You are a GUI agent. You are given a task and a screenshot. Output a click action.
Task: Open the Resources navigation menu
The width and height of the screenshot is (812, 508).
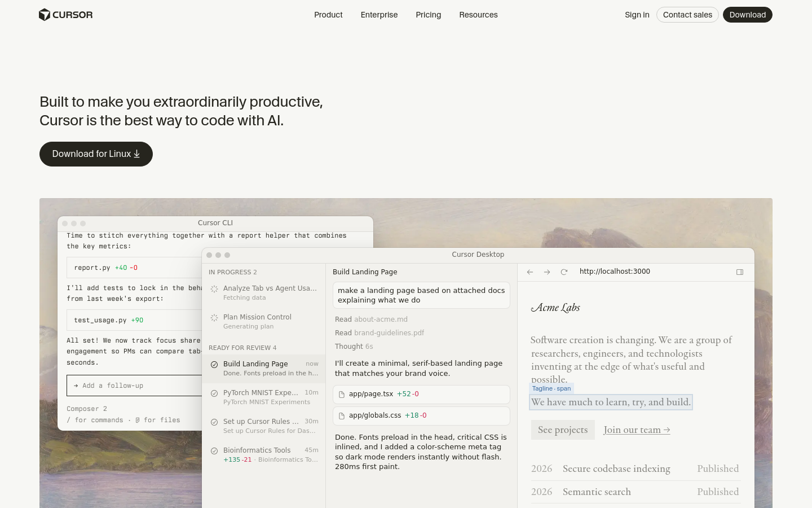[478, 15]
